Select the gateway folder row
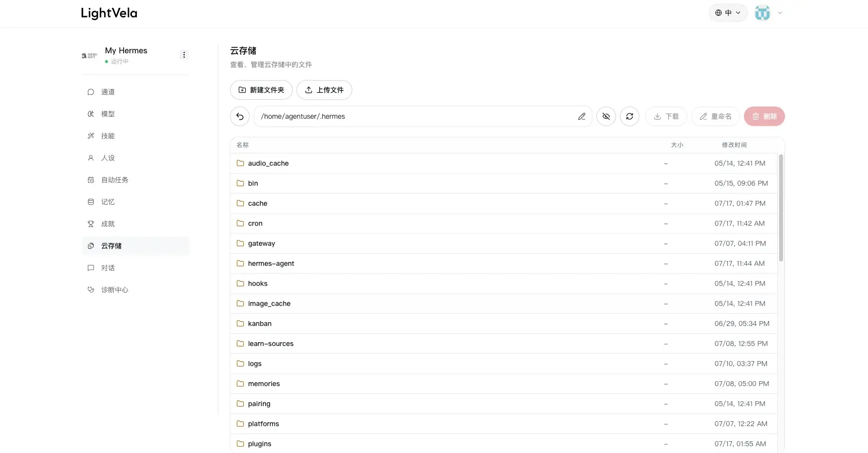 [504, 243]
